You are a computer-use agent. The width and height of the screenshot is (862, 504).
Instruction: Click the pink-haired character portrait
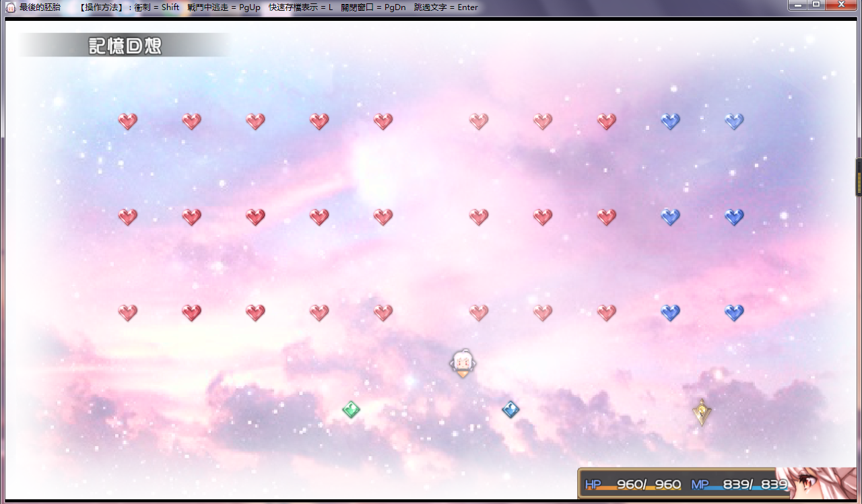click(x=816, y=483)
